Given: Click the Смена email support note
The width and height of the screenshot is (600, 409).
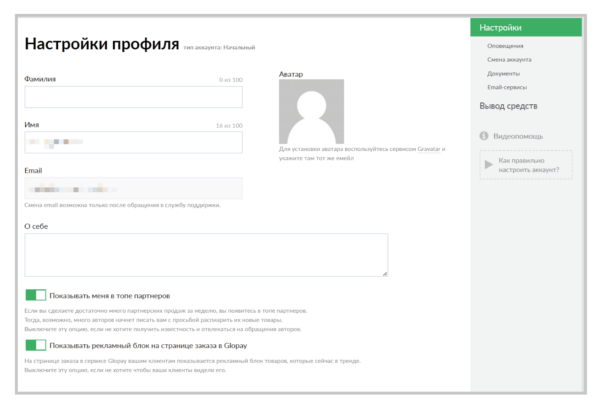Looking at the screenshot, I should 122,205.
